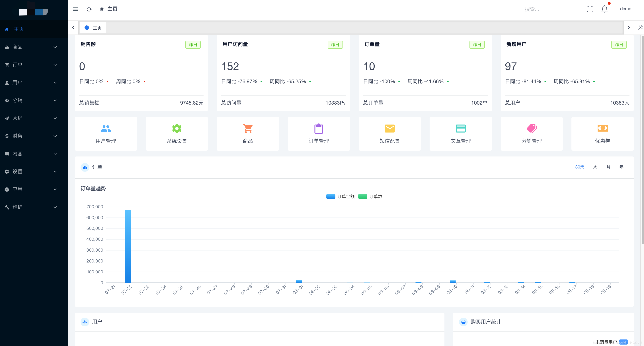
Task: Open 订单管理 clipboard shortcut
Action: (x=319, y=134)
